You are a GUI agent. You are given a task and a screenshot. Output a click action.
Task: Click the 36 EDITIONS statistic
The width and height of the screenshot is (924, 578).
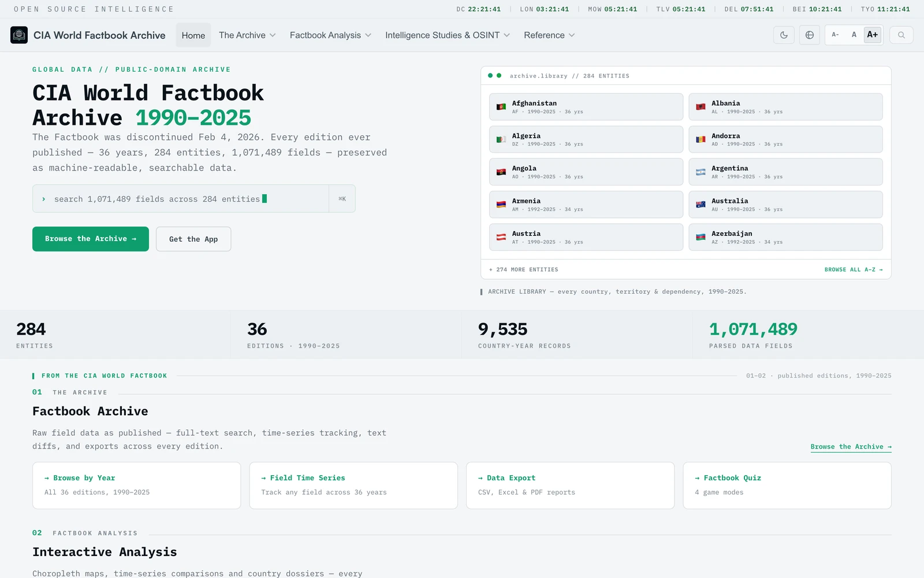click(346, 335)
